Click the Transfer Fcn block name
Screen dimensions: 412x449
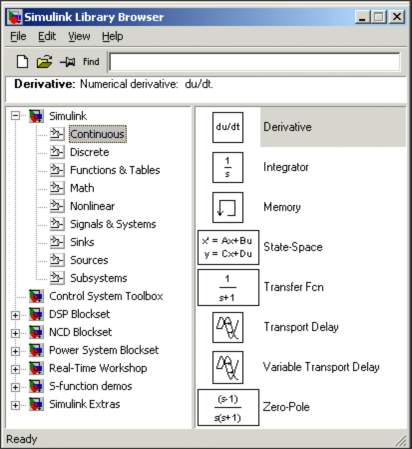point(294,287)
